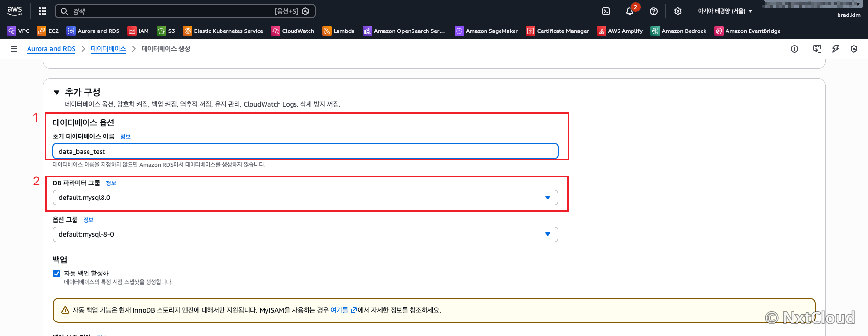Focus the AWS search box
Screen dimensions: 868x336
click(185, 11)
